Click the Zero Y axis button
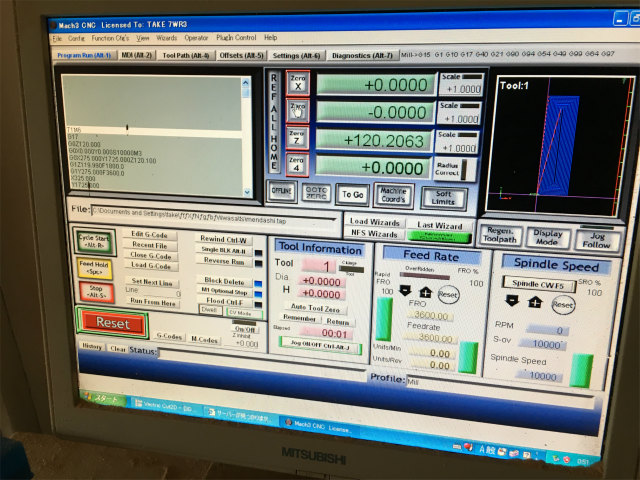 point(297,111)
